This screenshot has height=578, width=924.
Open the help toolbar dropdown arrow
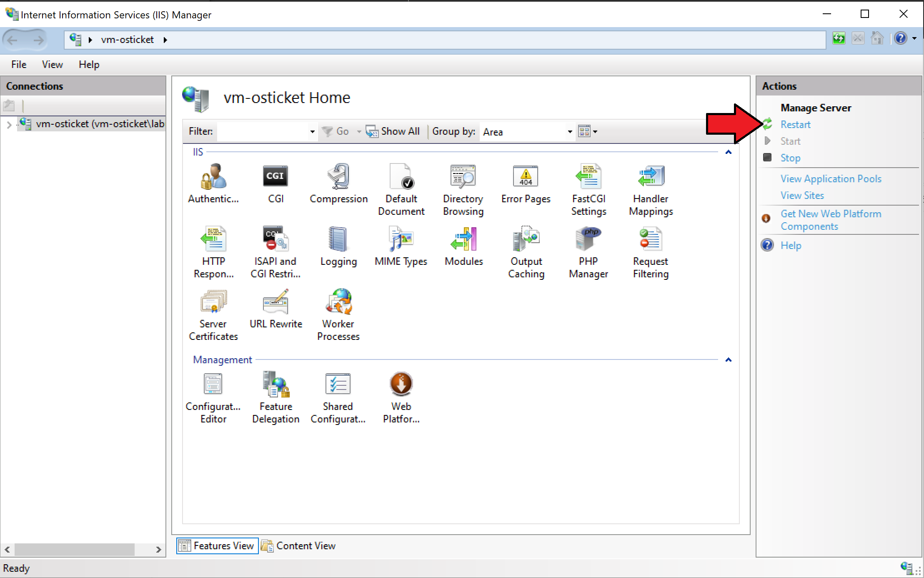click(914, 39)
